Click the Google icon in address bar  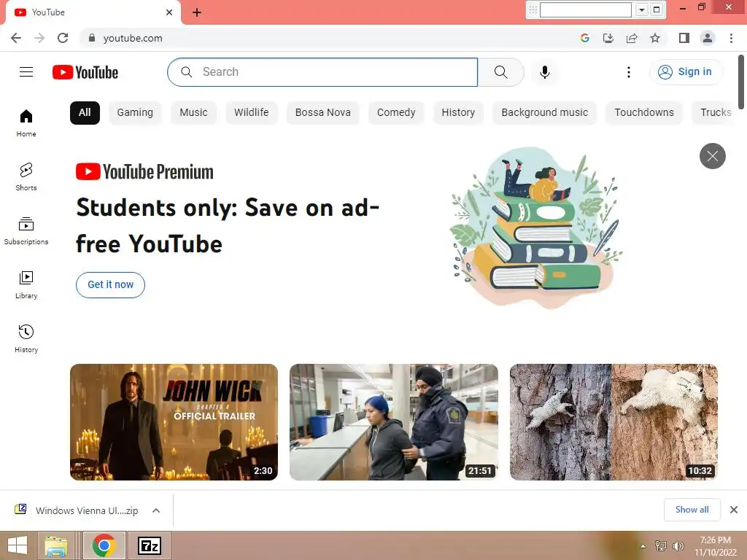tap(585, 38)
